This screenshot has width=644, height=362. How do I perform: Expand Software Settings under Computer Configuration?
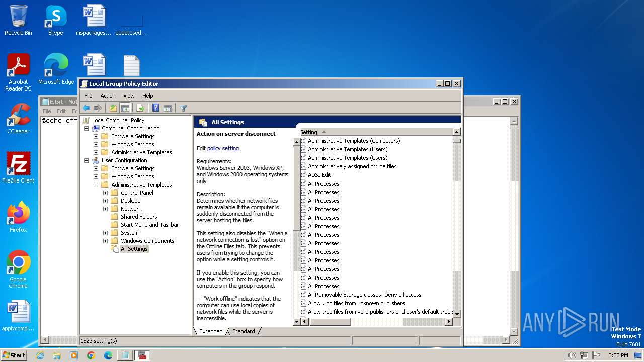tap(96, 136)
